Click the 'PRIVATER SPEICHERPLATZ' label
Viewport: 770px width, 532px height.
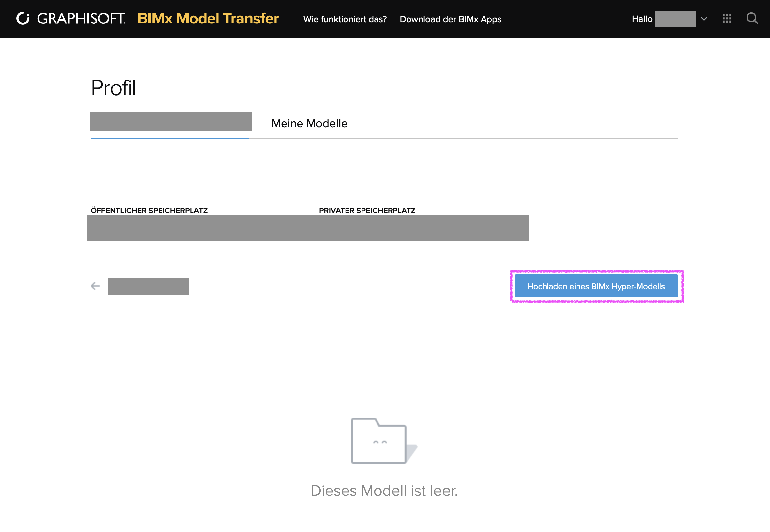tap(367, 211)
